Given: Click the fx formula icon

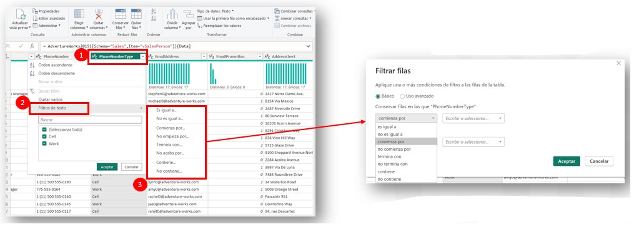Looking at the screenshot, I should click(x=32, y=46).
